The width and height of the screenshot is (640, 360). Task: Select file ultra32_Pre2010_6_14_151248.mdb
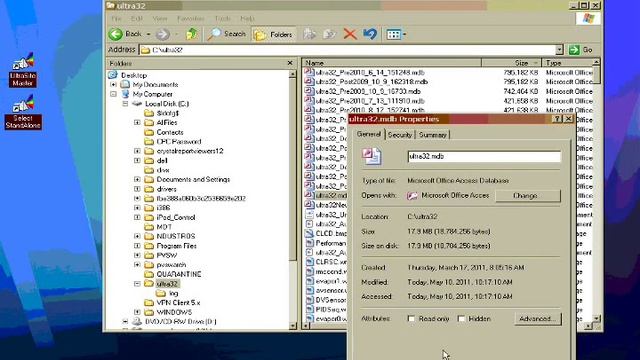(370, 73)
